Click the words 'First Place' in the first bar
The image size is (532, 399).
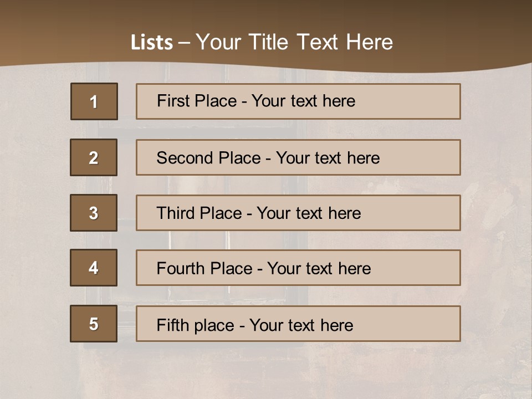coord(197,101)
